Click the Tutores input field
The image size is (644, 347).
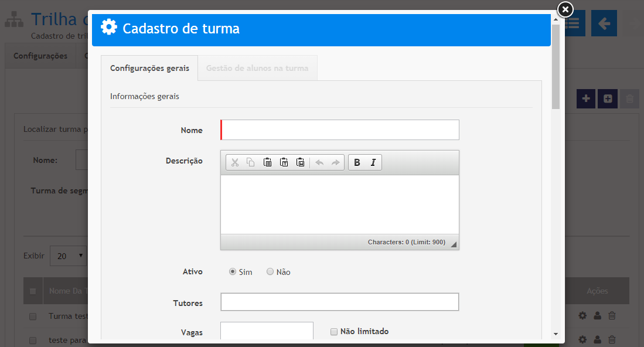click(x=339, y=302)
